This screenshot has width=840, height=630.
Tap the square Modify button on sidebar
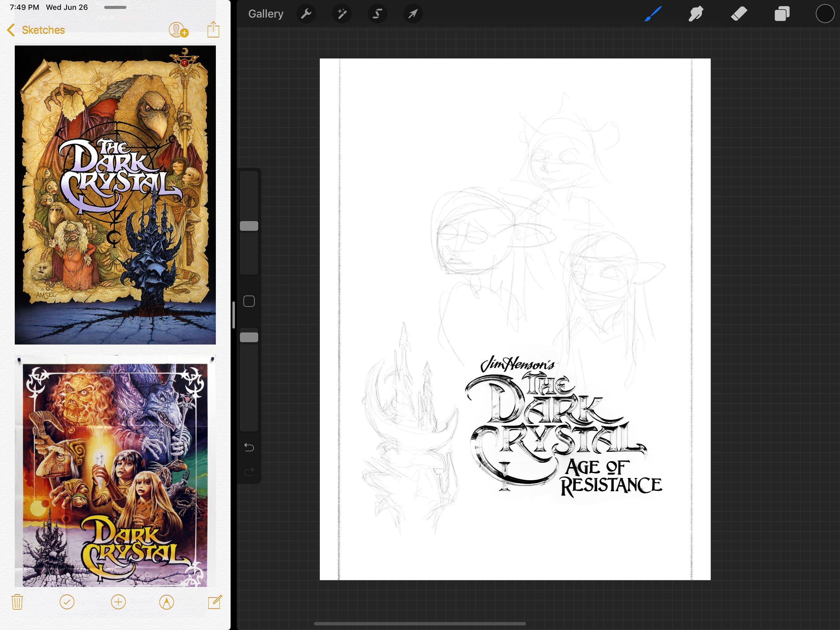(x=249, y=301)
